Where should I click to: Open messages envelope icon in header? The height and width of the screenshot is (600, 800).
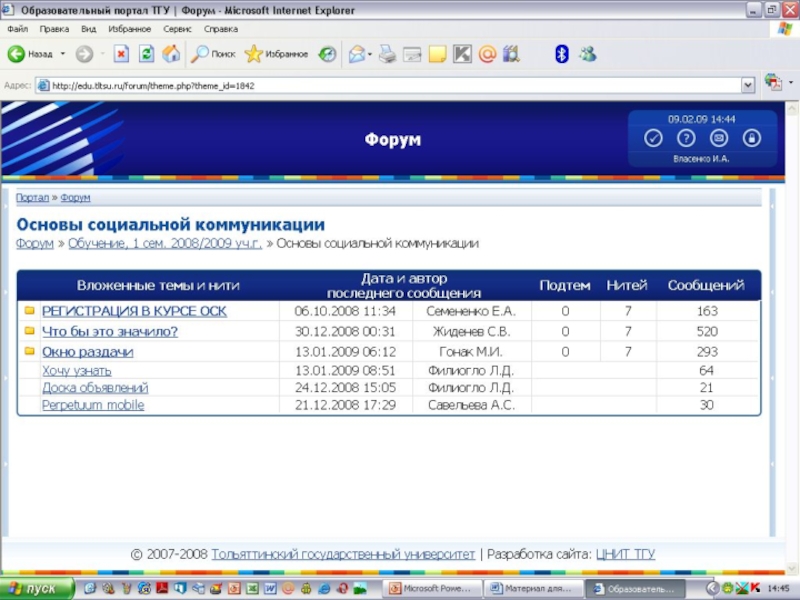pyautogui.click(x=718, y=138)
